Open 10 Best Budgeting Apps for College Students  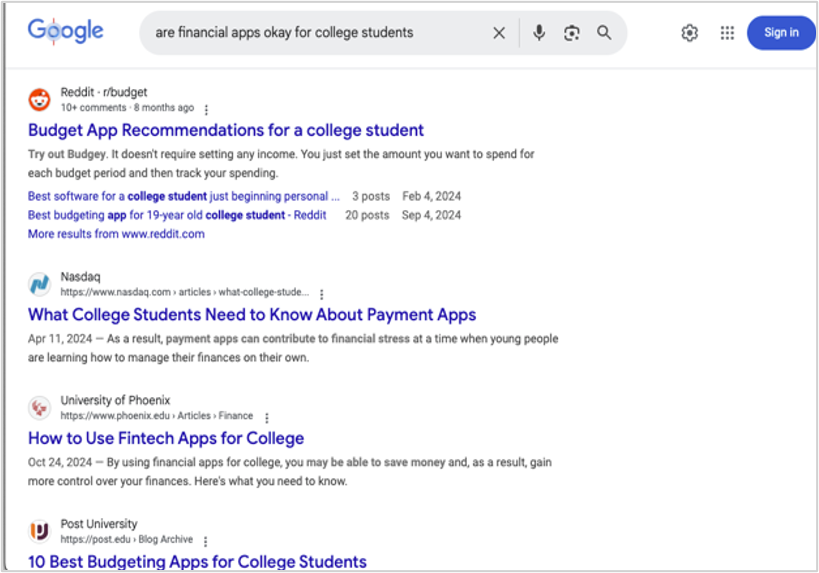197,562
